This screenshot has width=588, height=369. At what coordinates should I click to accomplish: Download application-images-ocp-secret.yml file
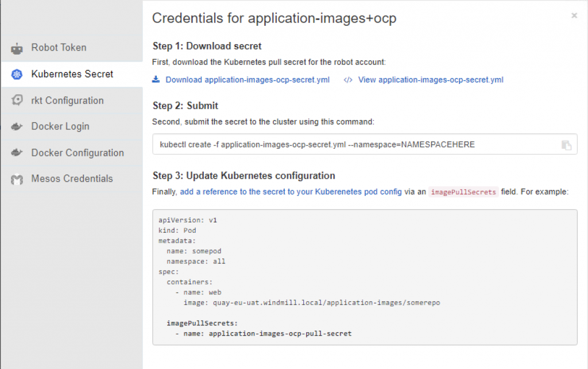coord(247,80)
